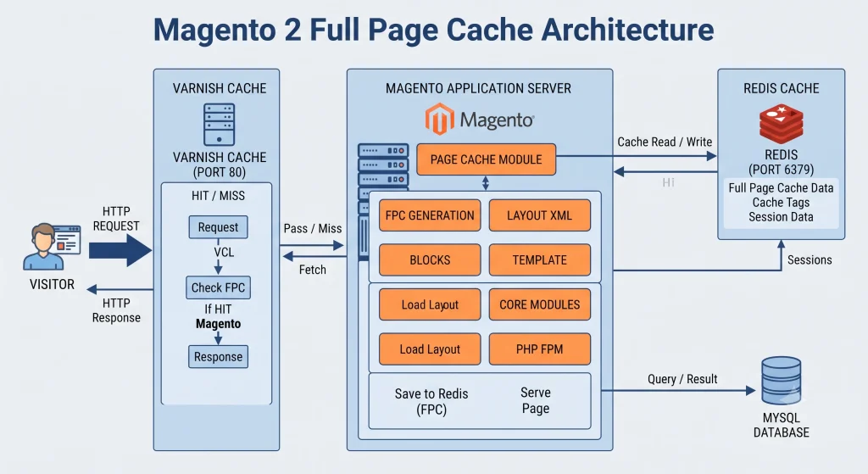Click the Pass / Miss label
This screenshot has width=868, height=474.
click(x=313, y=228)
